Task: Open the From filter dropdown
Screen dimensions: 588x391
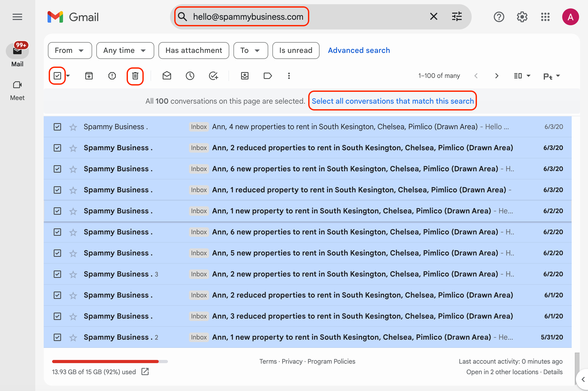Action: 70,50
